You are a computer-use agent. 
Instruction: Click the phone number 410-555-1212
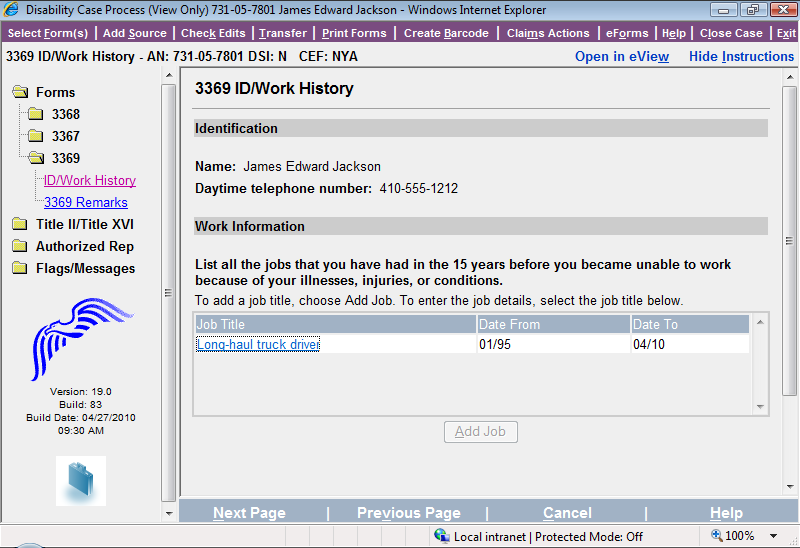point(418,188)
